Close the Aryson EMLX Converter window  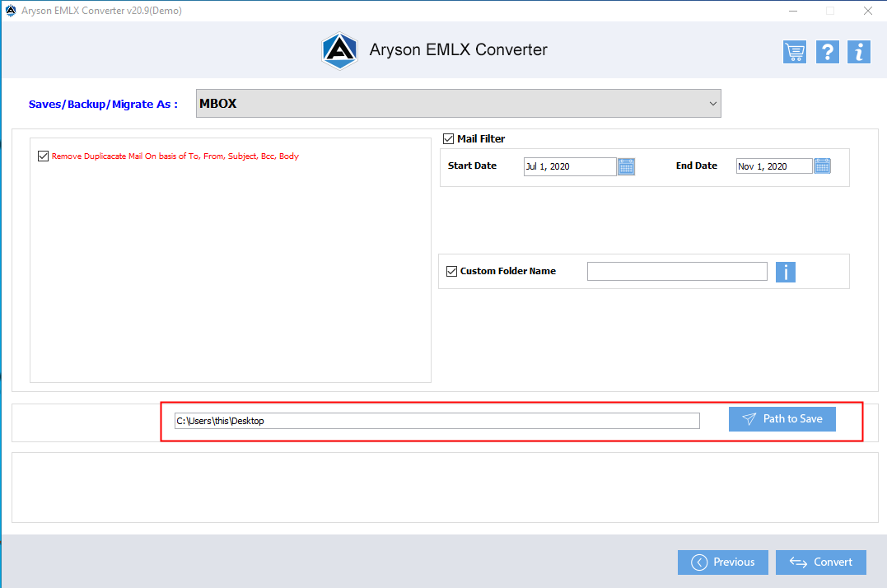[868, 11]
